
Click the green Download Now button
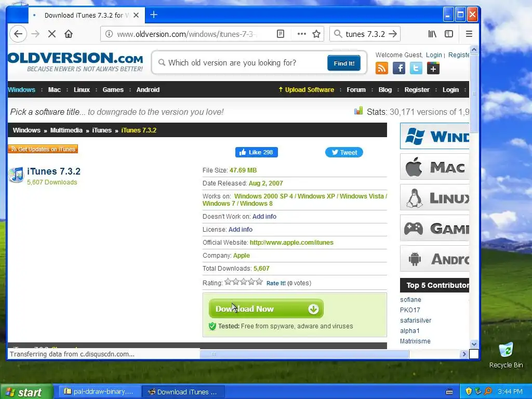(x=267, y=309)
